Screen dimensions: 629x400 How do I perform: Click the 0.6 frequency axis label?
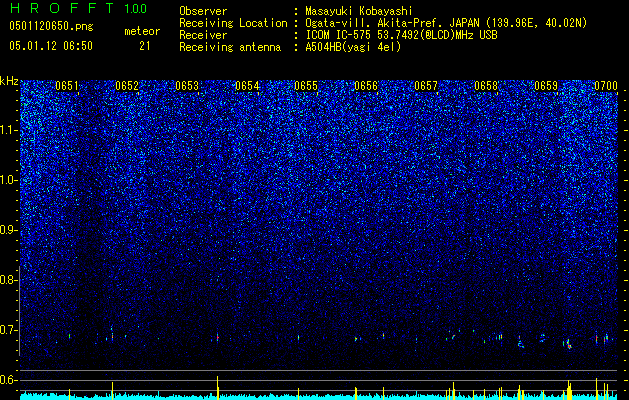pos(8,380)
